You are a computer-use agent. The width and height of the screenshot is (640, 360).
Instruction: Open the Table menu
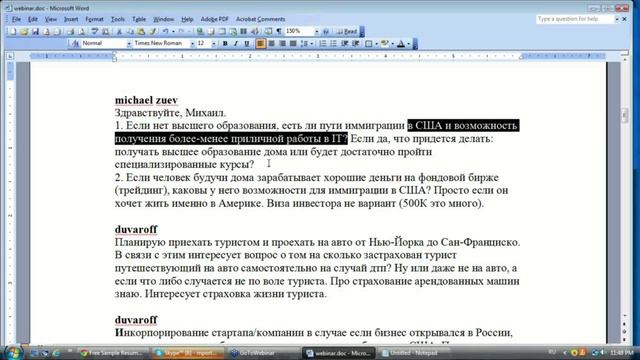(x=139, y=19)
